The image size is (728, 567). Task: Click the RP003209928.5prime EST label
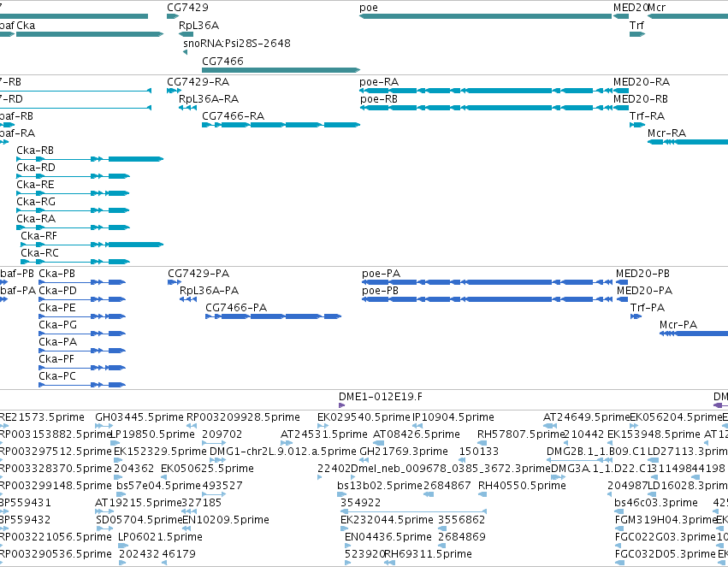pos(243,417)
